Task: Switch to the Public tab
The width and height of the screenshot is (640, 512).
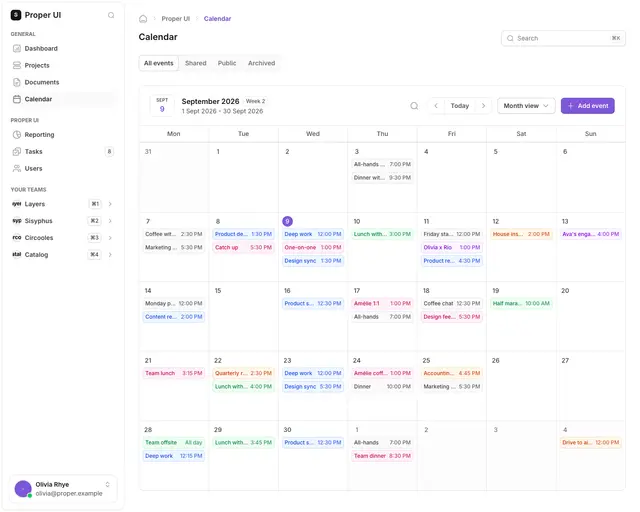Action: 229,64
